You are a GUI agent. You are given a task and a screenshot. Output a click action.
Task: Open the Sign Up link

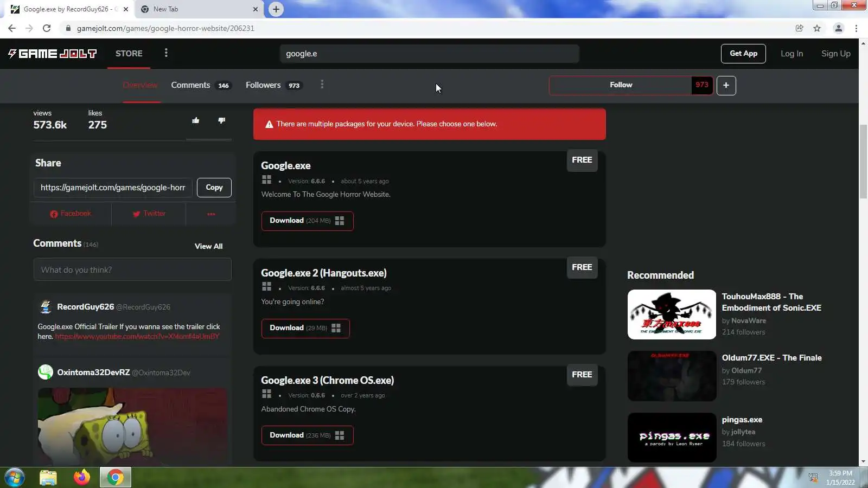[x=835, y=53]
